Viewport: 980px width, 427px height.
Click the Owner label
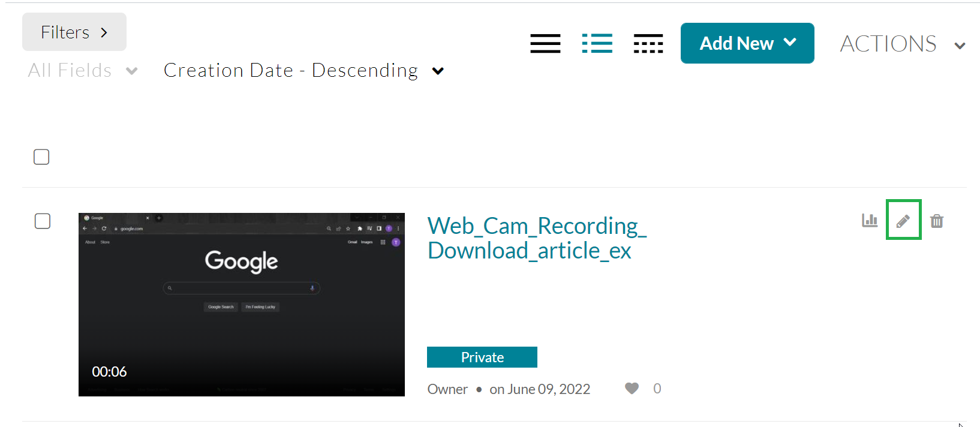[447, 389]
